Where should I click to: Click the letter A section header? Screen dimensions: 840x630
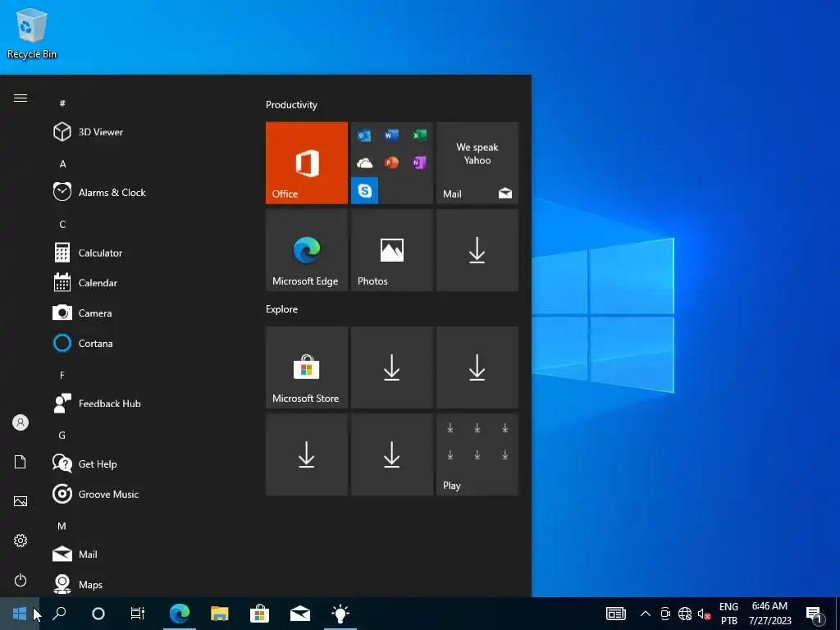click(62, 164)
